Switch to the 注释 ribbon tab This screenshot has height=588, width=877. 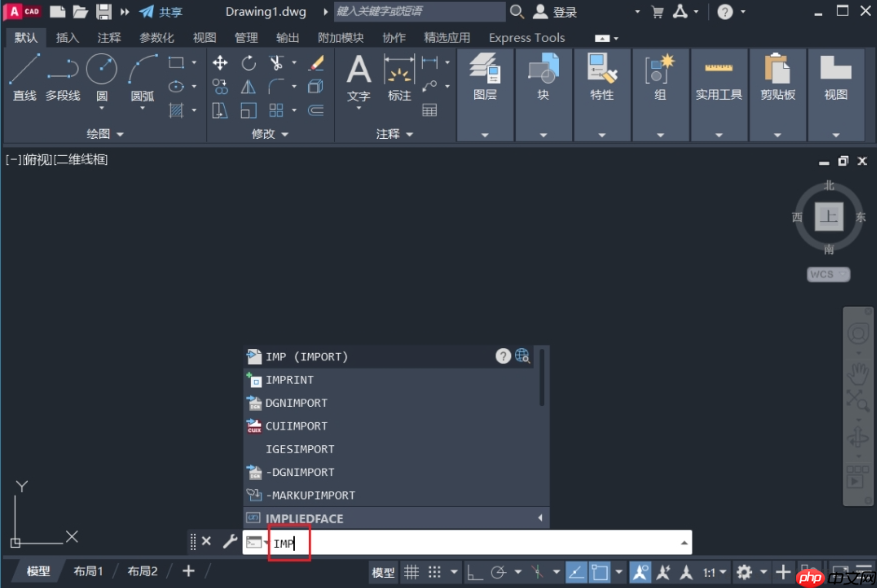109,37
